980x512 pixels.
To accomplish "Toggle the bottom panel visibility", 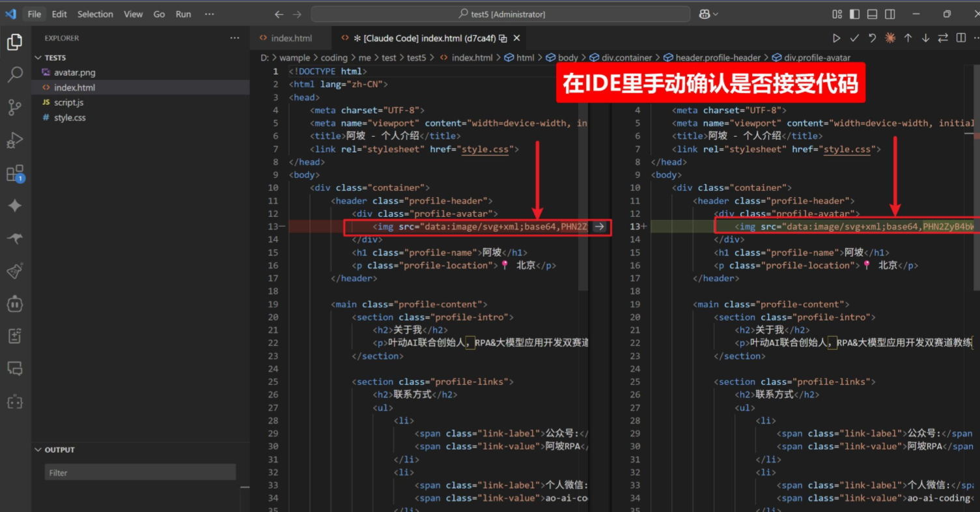I will click(x=873, y=14).
